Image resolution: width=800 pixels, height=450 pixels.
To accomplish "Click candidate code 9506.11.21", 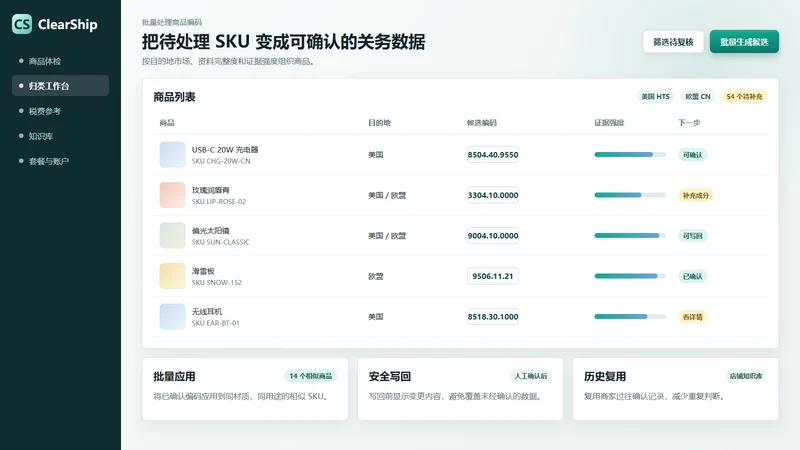I will pyautogui.click(x=493, y=276).
